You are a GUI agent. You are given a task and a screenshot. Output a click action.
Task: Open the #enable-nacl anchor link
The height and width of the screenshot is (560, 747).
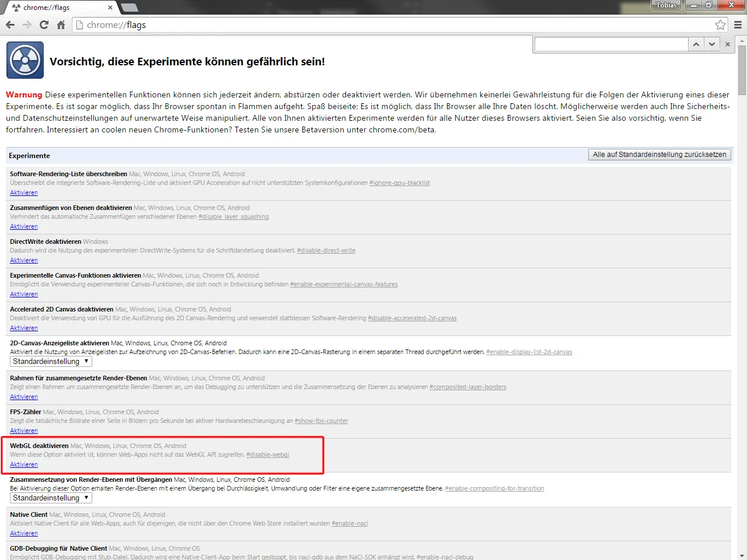coord(350,524)
